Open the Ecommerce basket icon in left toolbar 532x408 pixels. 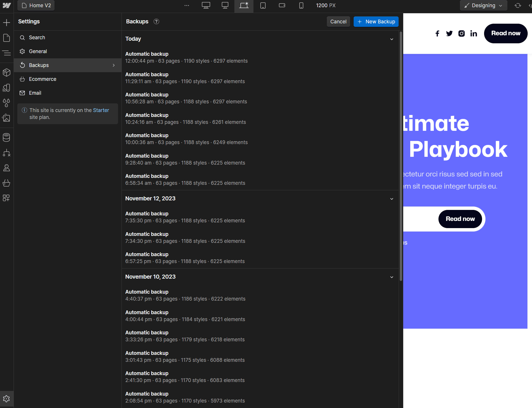click(x=6, y=183)
